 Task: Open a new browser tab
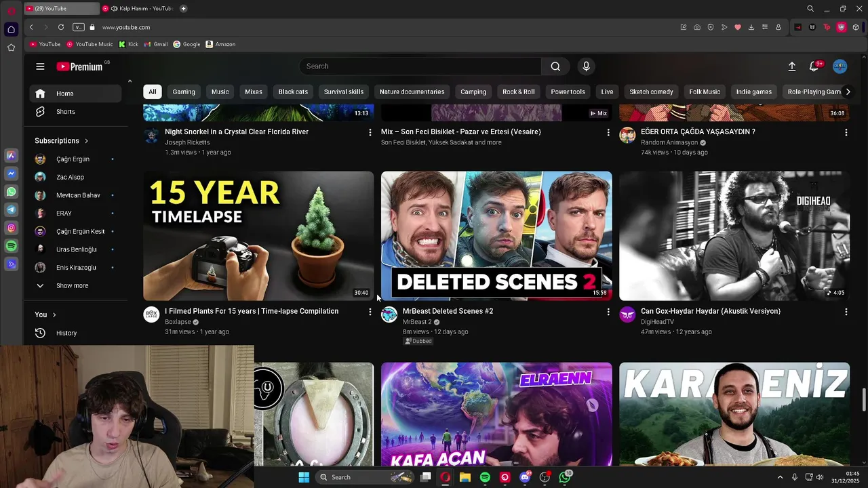pos(183,9)
